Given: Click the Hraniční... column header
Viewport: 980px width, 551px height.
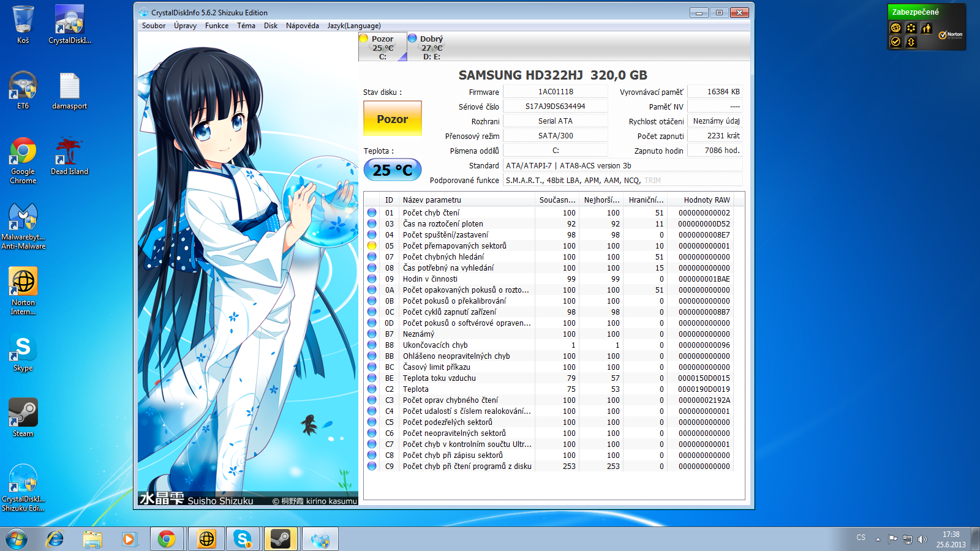Looking at the screenshot, I should tap(646, 200).
